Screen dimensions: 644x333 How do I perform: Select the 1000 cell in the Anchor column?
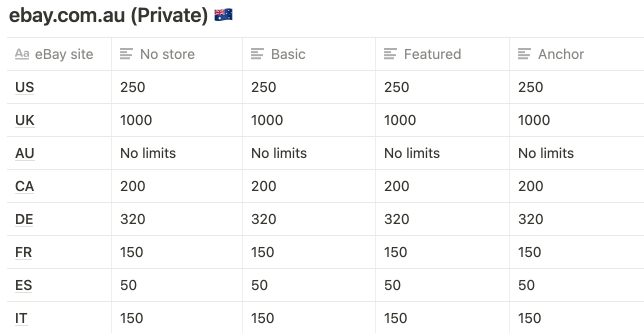click(577, 120)
